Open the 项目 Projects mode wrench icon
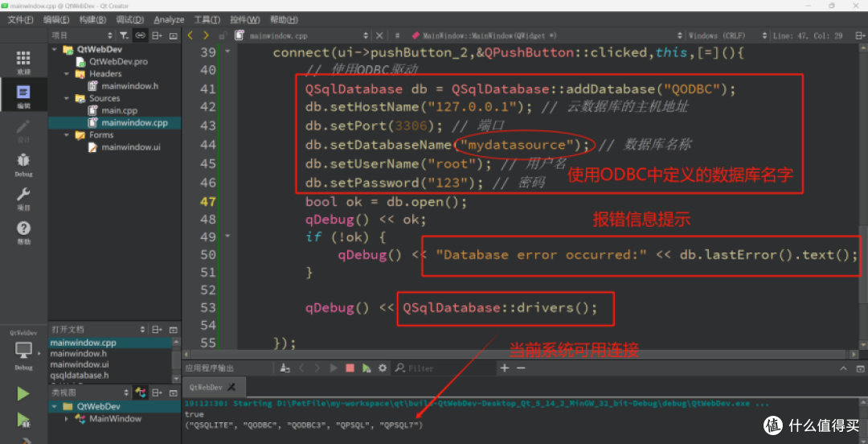868x444 pixels. [23, 199]
